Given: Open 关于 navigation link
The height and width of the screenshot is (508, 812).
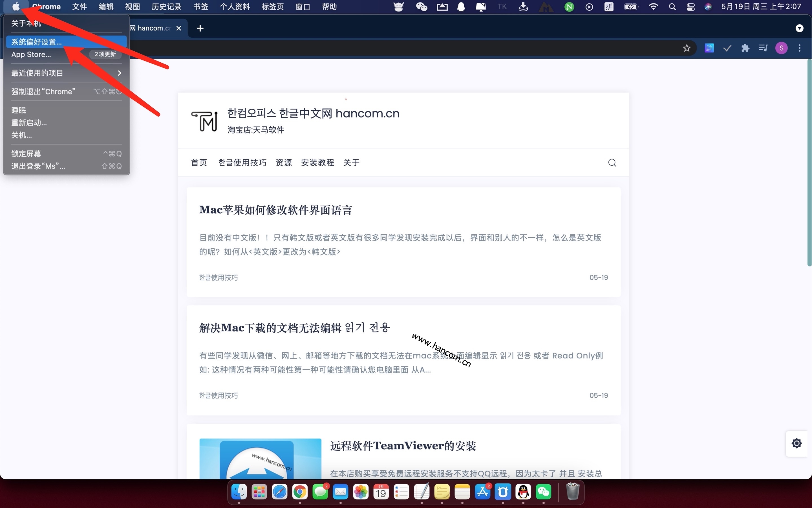Looking at the screenshot, I should click(351, 163).
